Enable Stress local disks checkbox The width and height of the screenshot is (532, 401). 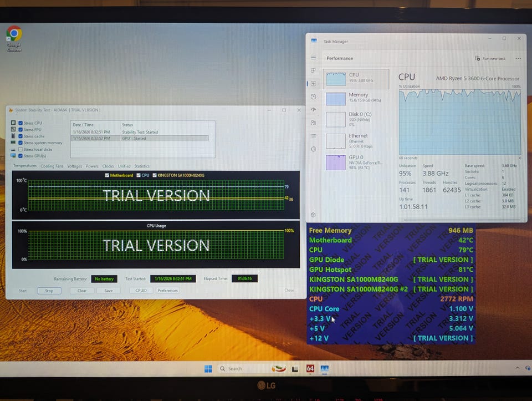click(21, 149)
